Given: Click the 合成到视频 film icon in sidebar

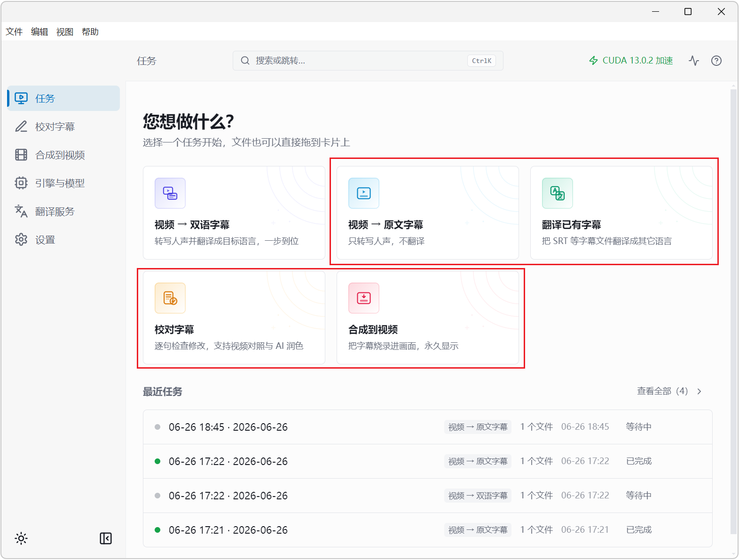Looking at the screenshot, I should coord(21,155).
